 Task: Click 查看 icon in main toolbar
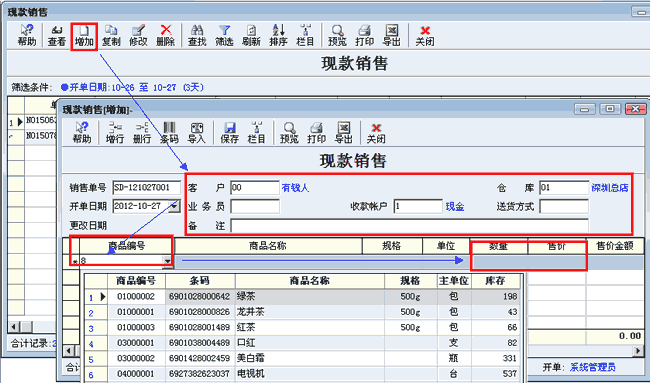pyautogui.click(x=57, y=35)
